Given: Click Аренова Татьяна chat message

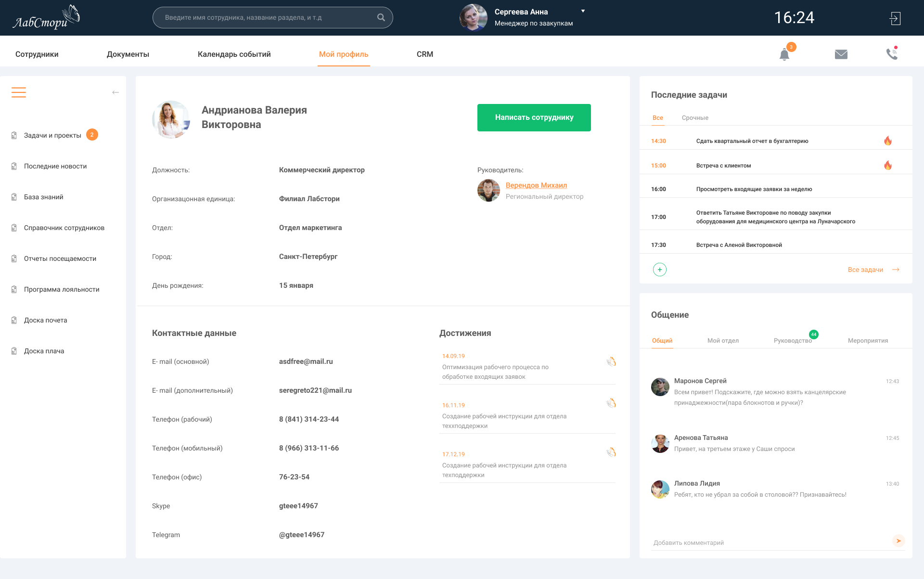Looking at the screenshot, I should tap(734, 449).
